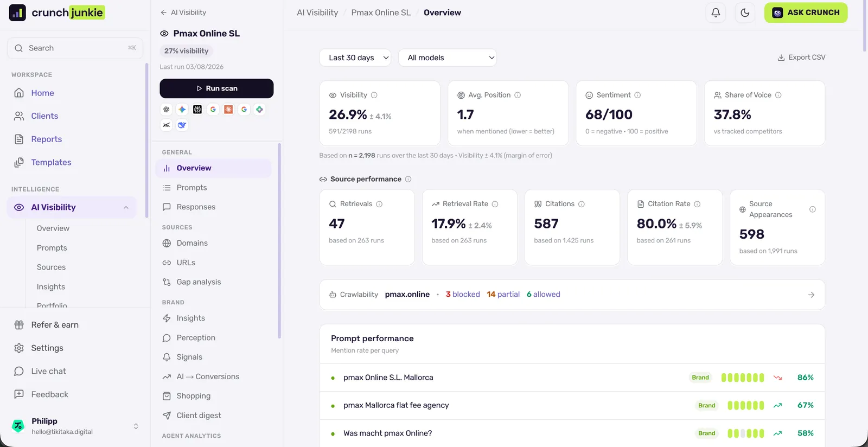Click the Source Appearances info icon
Image resolution: width=868 pixels, height=447 pixels.
tap(813, 209)
